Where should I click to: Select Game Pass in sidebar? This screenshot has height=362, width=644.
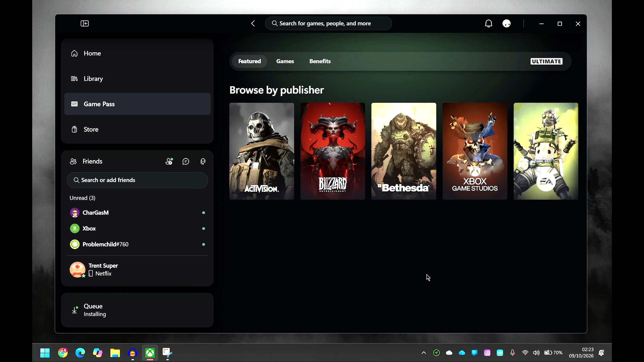pos(137,104)
